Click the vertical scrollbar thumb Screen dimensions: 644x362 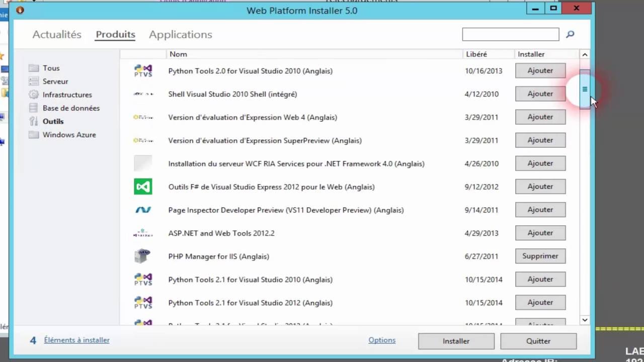pyautogui.click(x=585, y=89)
